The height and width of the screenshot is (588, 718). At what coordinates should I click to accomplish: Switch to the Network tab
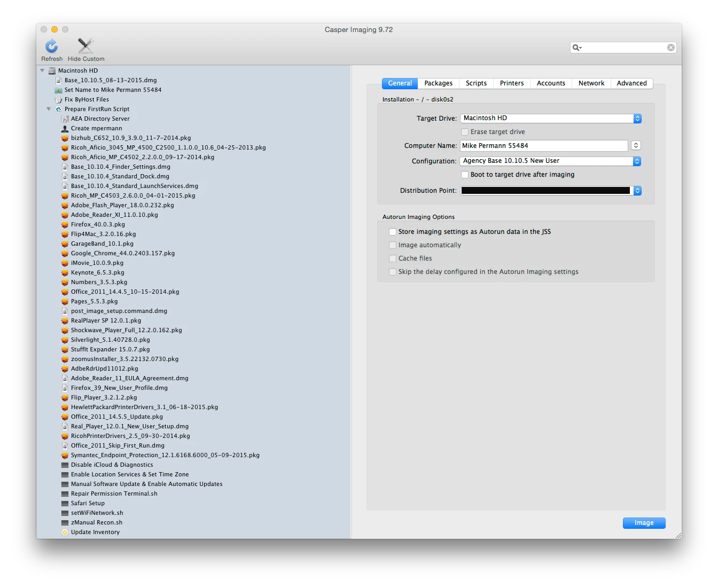coord(591,83)
